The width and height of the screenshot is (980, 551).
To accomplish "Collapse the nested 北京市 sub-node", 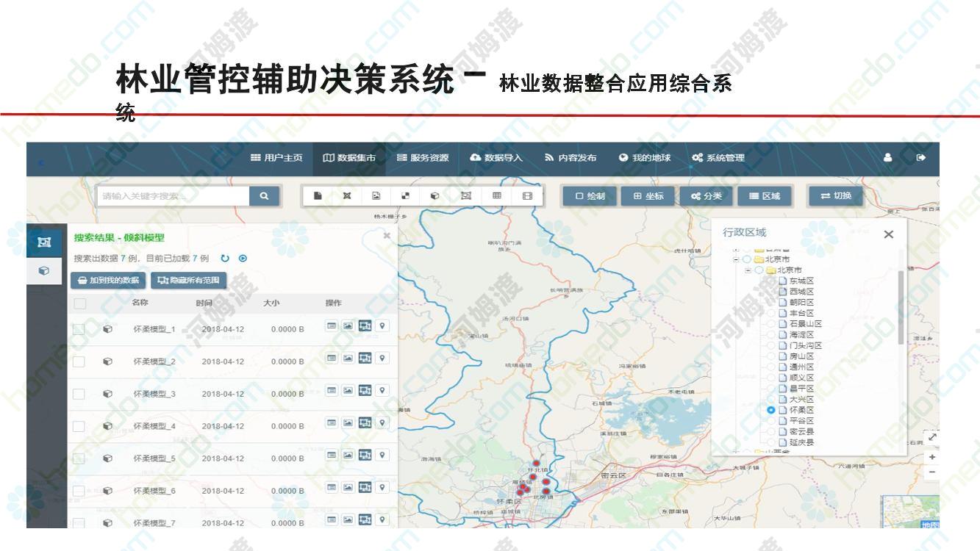I will (x=748, y=270).
